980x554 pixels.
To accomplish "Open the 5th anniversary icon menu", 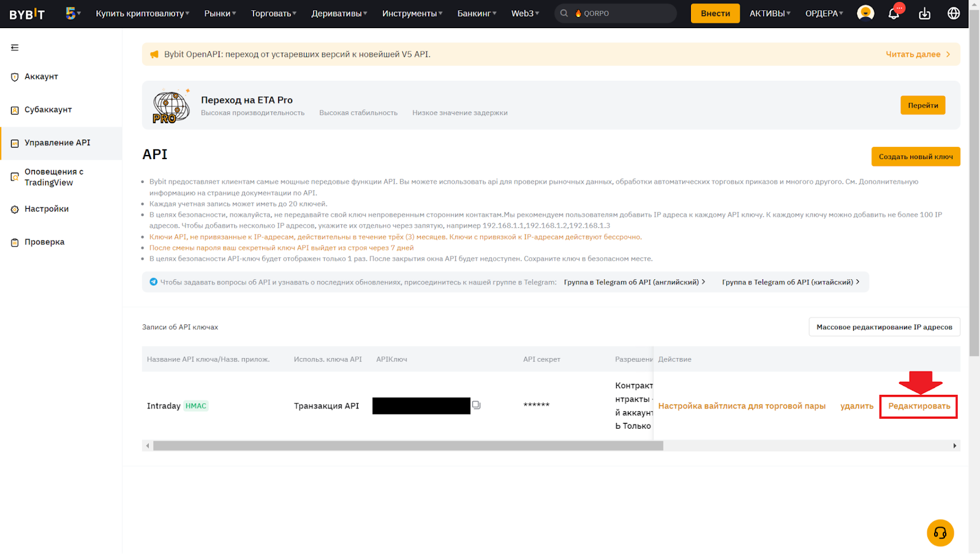I will [x=73, y=13].
